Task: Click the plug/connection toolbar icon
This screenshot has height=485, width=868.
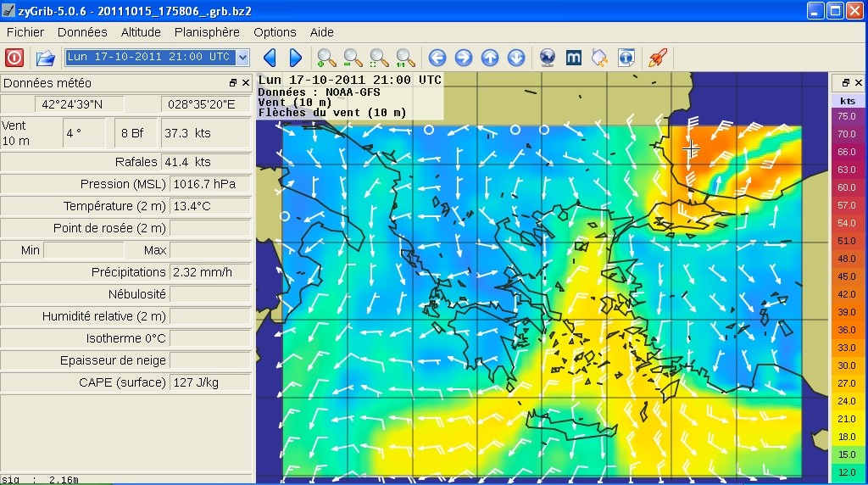Action: pyautogui.click(x=599, y=58)
